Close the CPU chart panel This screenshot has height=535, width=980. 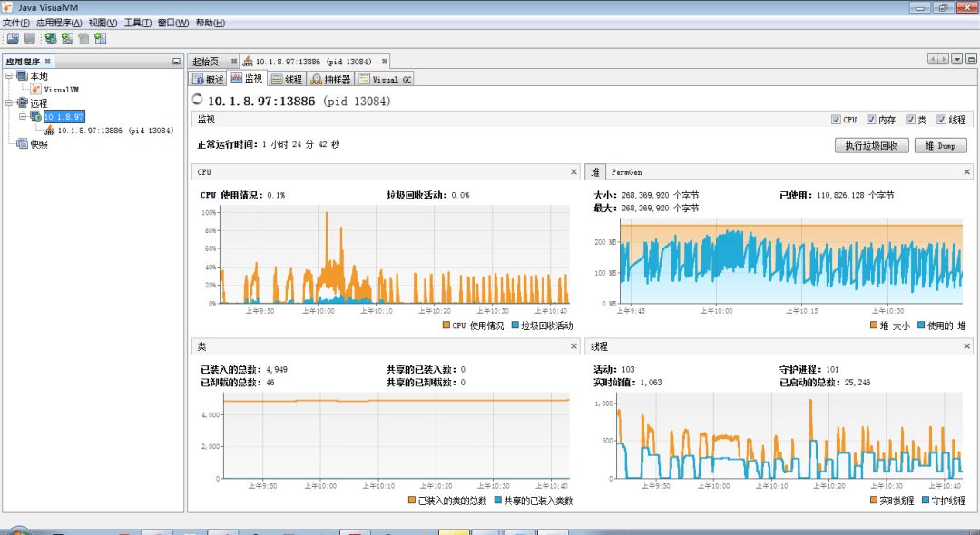pos(573,171)
